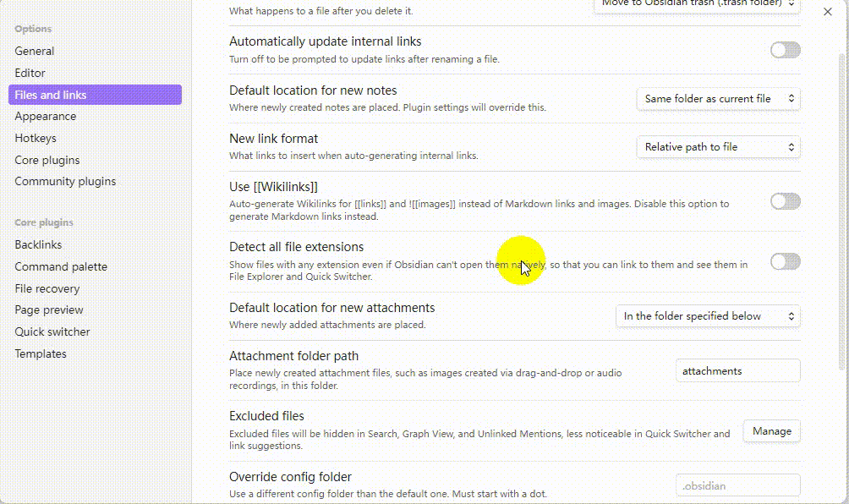Turn on Use [[Wikilinks]]

click(785, 201)
